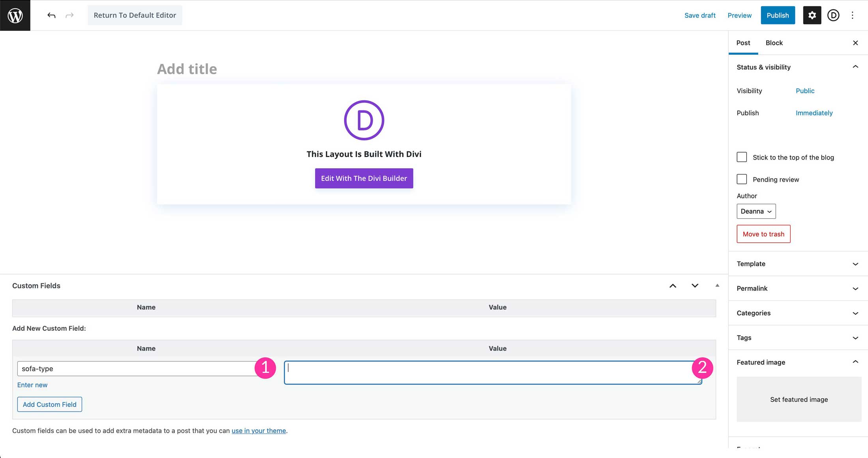868x458 pixels.
Task: Click the Add Custom Field button
Action: 49,404
